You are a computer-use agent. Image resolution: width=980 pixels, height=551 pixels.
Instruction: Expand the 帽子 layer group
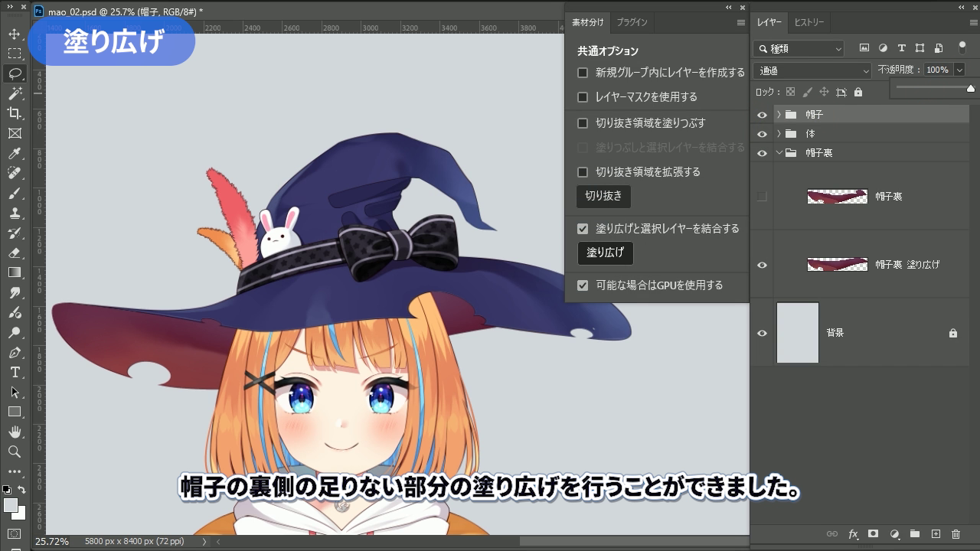[x=779, y=115]
